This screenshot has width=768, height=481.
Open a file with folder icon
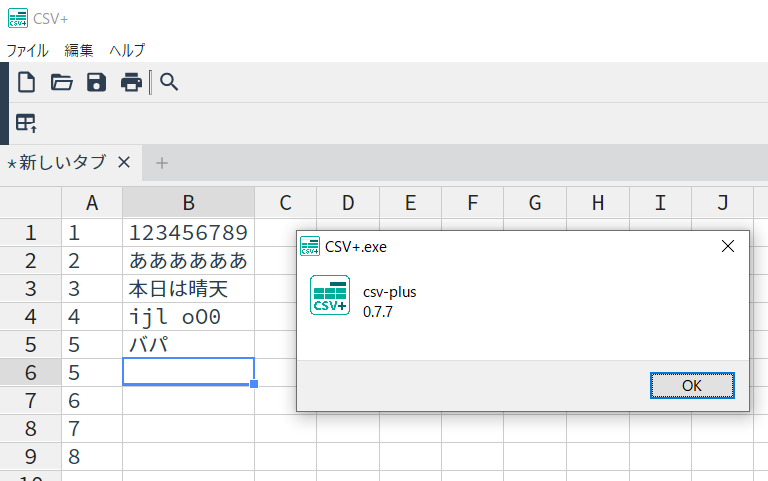tap(62, 82)
